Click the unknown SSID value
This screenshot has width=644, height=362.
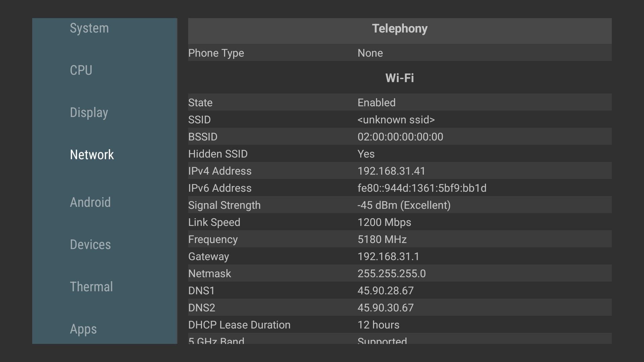(x=396, y=120)
